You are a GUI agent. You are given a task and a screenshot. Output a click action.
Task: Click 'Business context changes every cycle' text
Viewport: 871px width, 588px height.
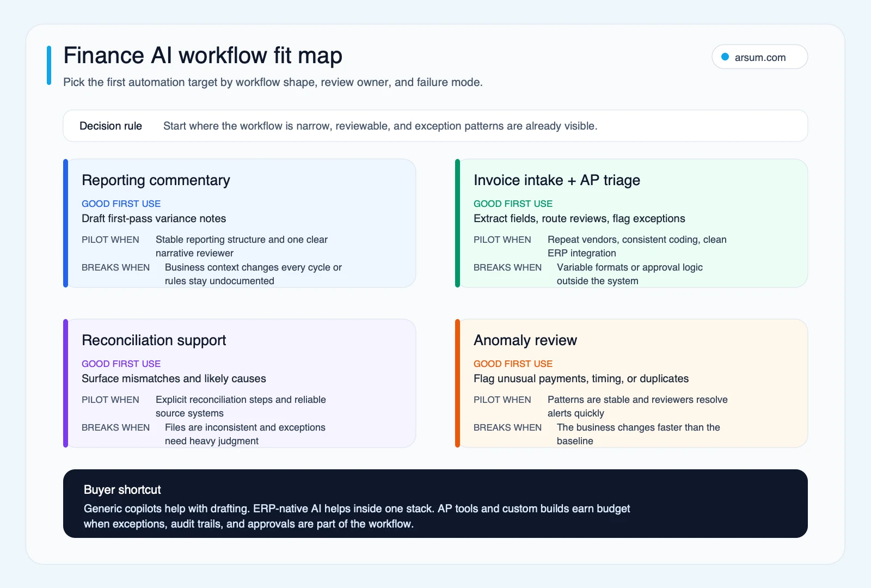253,274
